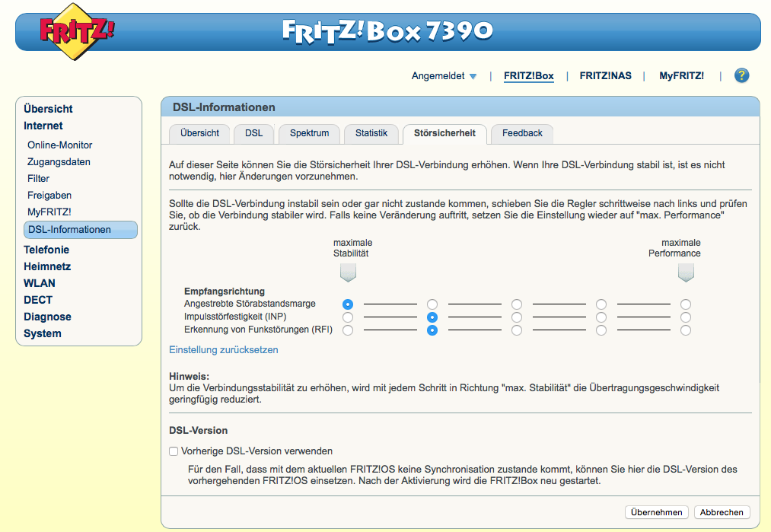This screenshot has width=771, height=532.
Task: Open Filter in the sidebar
Action: pos(38,179)
